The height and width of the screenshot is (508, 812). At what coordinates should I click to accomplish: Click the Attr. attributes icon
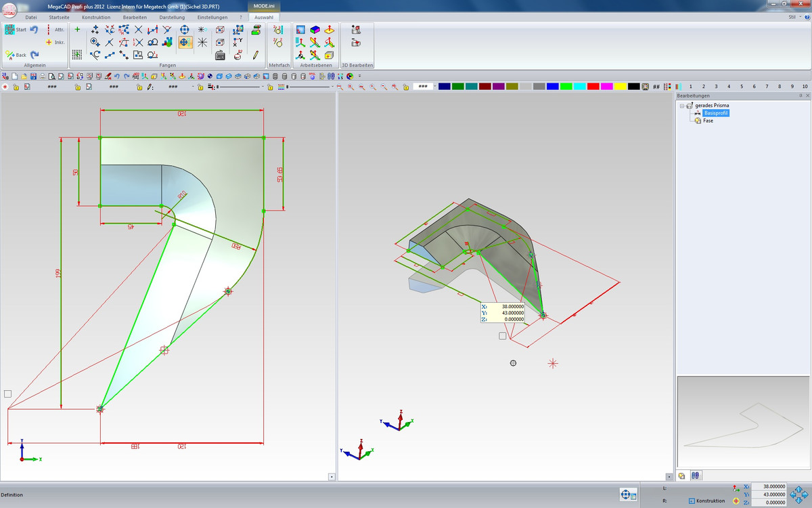point(55,30)
